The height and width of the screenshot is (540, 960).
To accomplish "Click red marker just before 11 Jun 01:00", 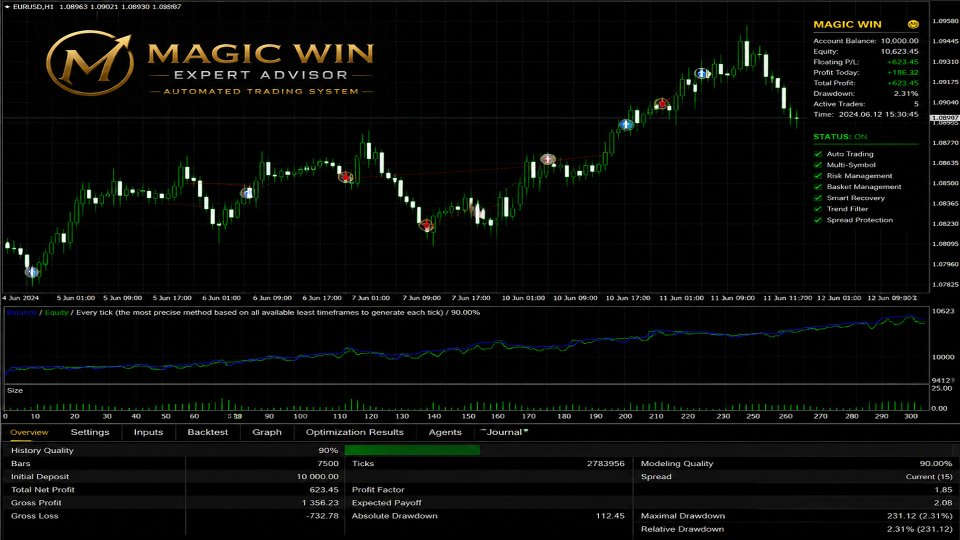I will pos(661,104).
